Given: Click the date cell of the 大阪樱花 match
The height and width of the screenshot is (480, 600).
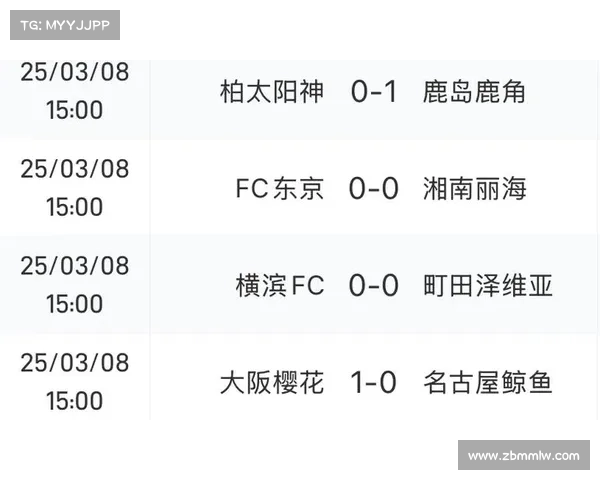Looking at the screenshot, I should click(x=75, y=377).
